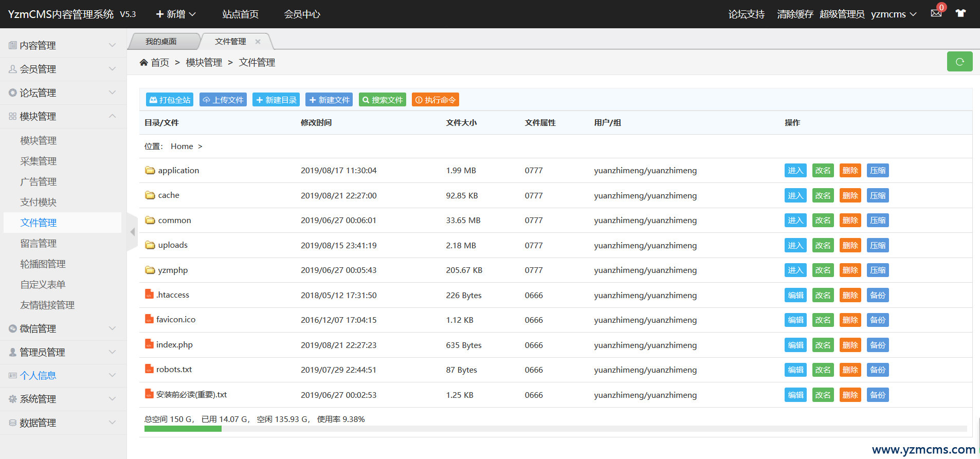The height and width of the screenshot is (459, 980).
Task: Click the home icon in breadcrumb
Action: tap(143, 62)
